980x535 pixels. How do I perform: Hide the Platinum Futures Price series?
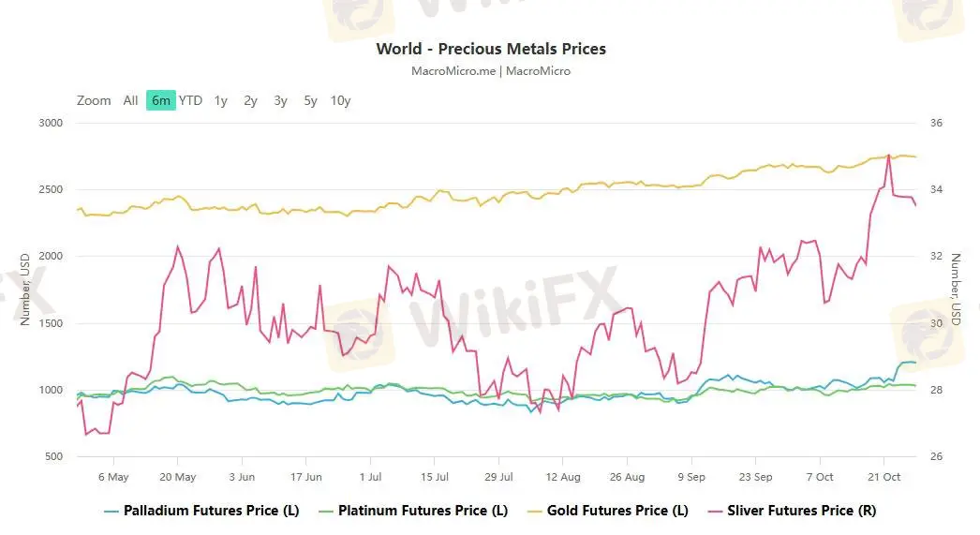click(x=423, y=511)
